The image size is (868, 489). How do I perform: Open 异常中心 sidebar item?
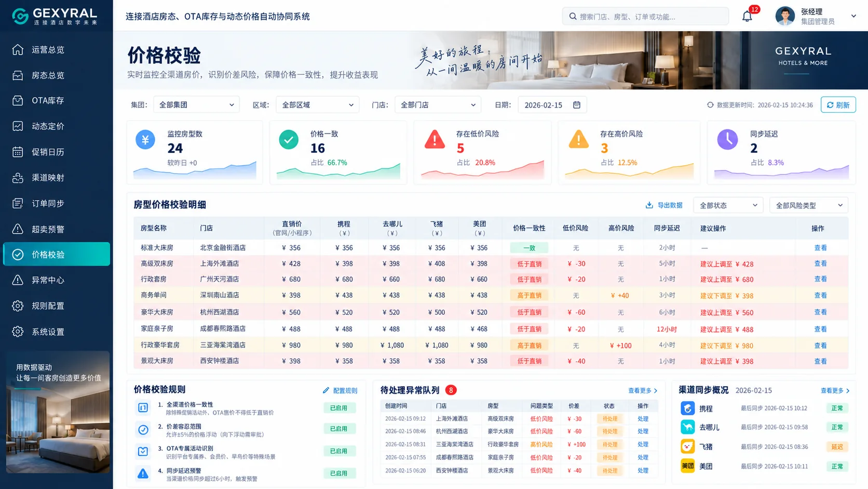57,280
